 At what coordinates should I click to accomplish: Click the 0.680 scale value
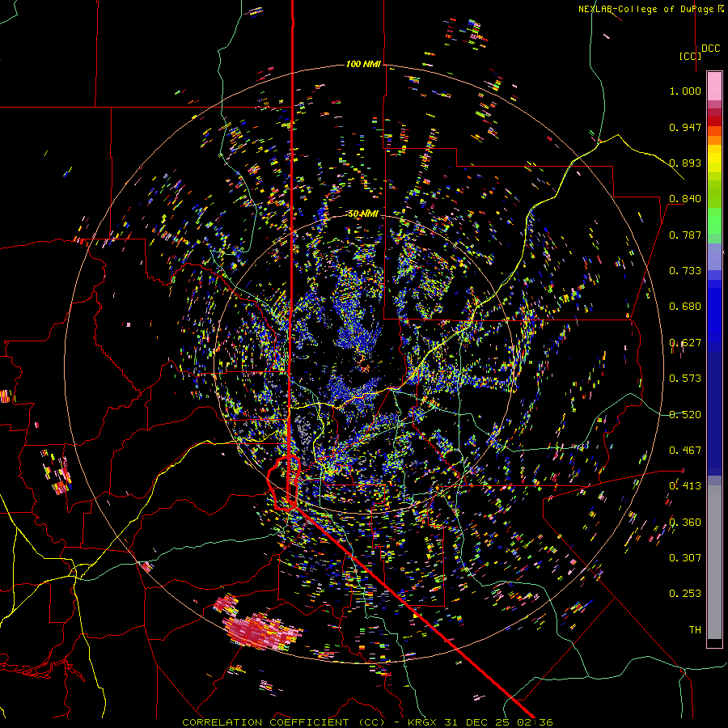coord(685,307)
